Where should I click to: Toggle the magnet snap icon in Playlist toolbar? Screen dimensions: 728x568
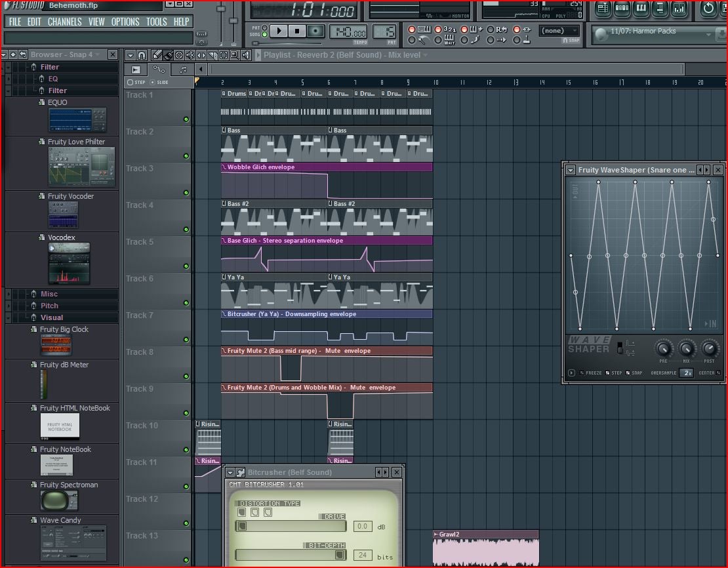(142, 55)
